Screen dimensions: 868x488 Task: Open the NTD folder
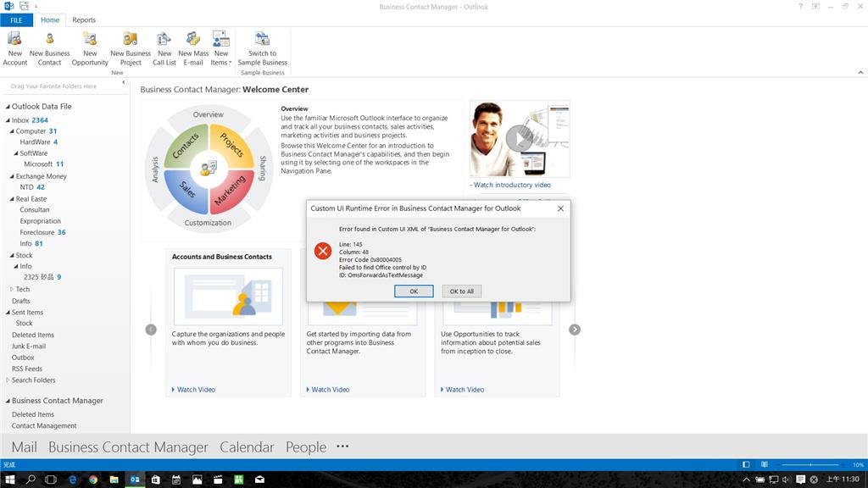[26, 187]
